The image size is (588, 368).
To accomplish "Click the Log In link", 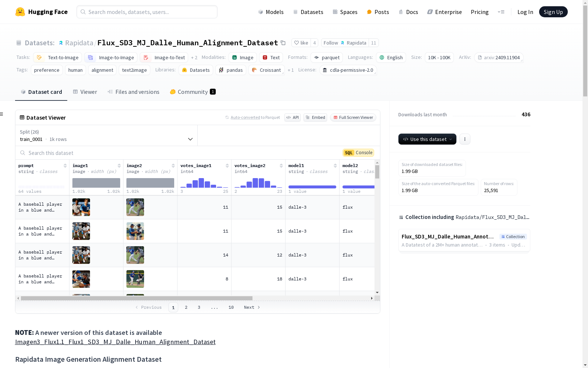I will (x=525, y=12).
